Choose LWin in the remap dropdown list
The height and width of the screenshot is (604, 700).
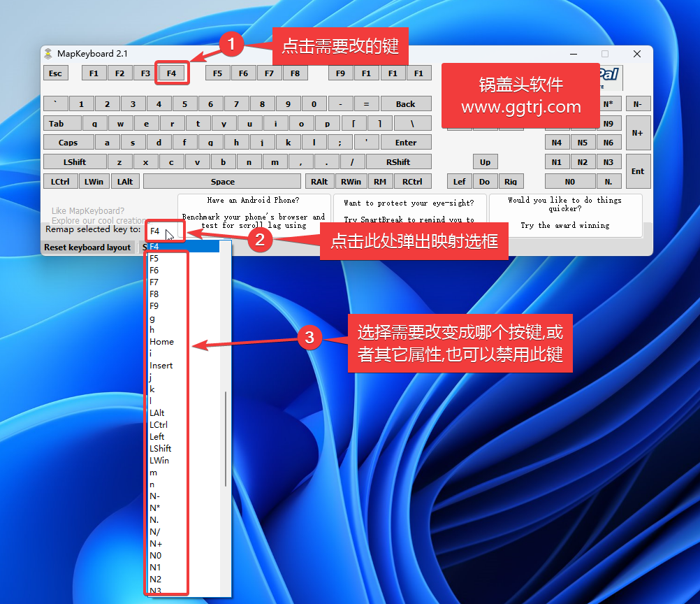(x=184, y=461)
